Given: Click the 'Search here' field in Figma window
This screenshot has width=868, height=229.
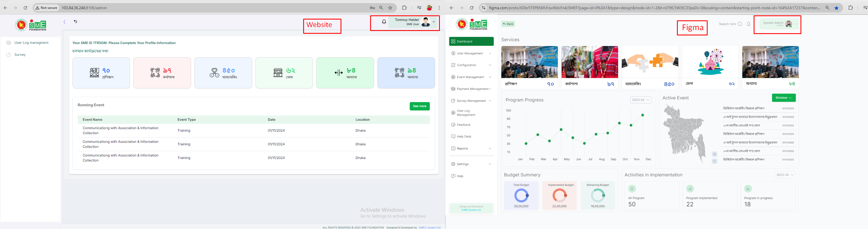Looking at the screenshot, I should 727,24.
